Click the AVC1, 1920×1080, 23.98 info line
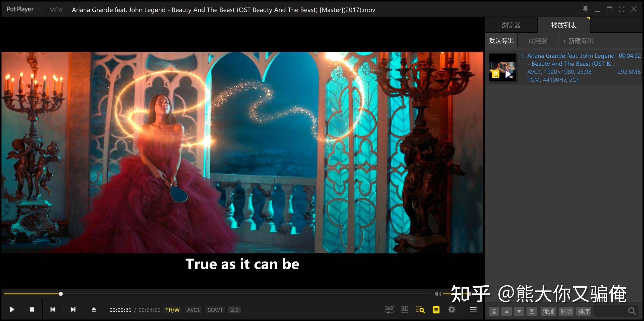This screenshot has width=644, height=321. (559, 72)
